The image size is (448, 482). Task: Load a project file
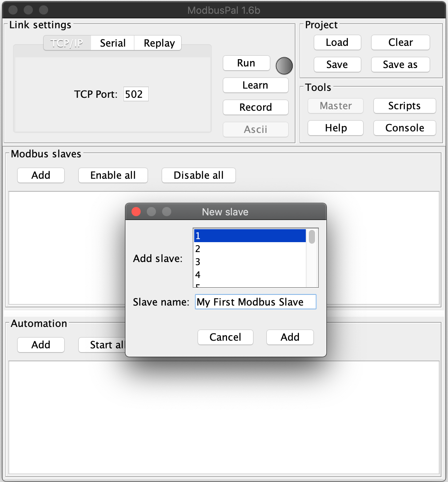(337, 42)
